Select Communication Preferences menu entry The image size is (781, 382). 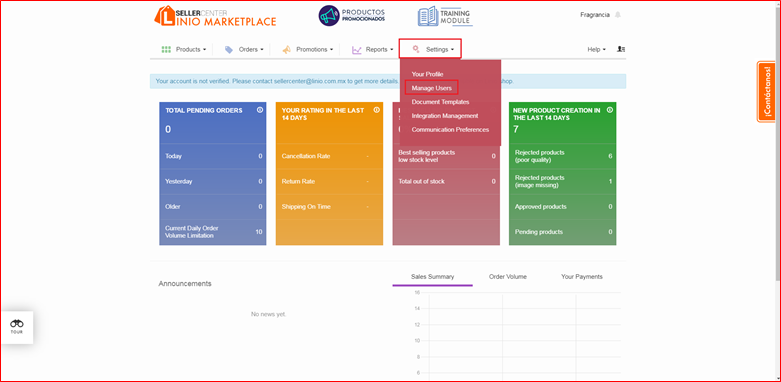point(450,129)
